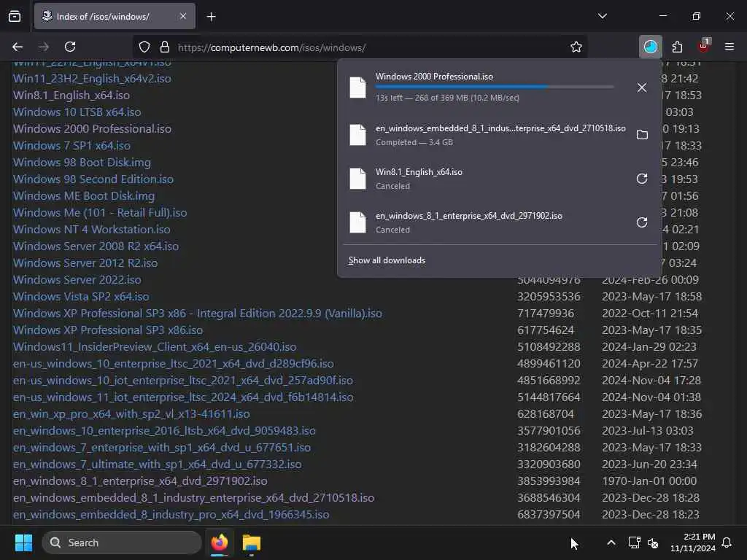Open en_windows_embedded_8_1_industry_enterprise iso page link
The width and height of the screenshot is (747, 560).
194,497
